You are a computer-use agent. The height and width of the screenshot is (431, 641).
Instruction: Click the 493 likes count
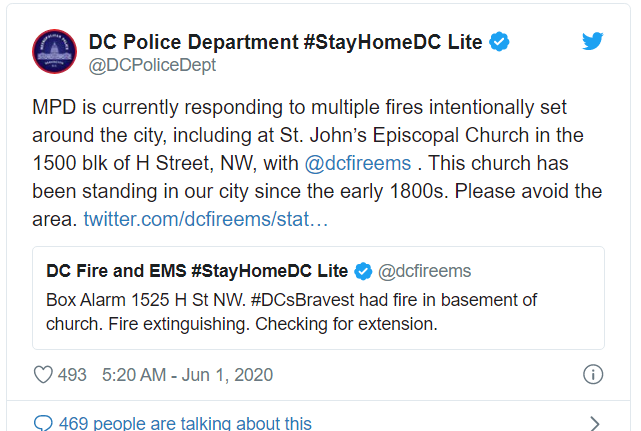tap(72, 375)
